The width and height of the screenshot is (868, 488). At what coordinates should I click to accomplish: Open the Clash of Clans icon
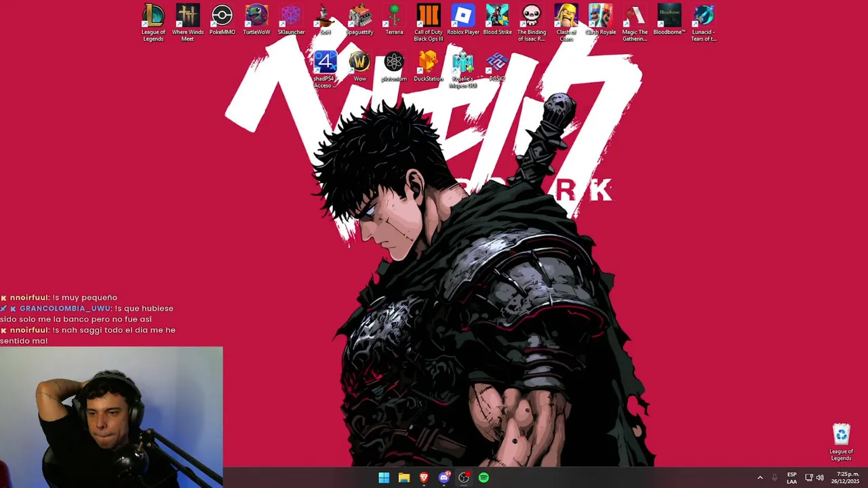566,23
